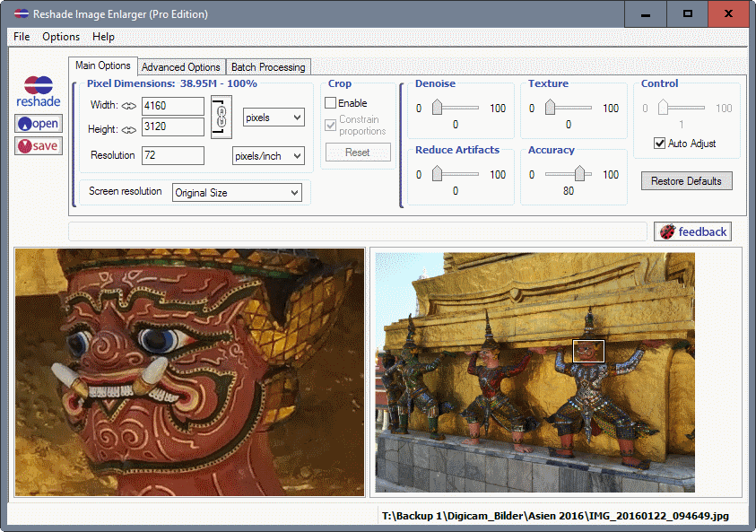Expand the Screen resolution Original Size dropdown

[x=237, y=193]
